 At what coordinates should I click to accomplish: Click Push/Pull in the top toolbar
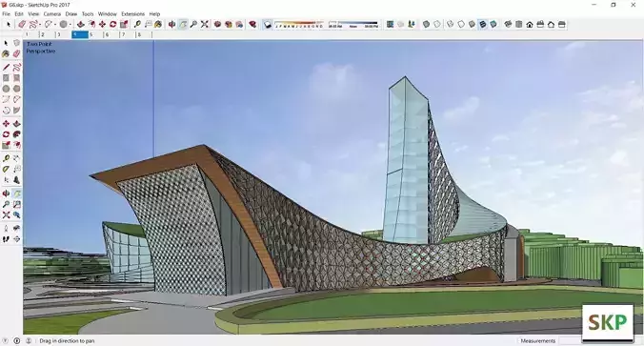(x=80, y=24)
